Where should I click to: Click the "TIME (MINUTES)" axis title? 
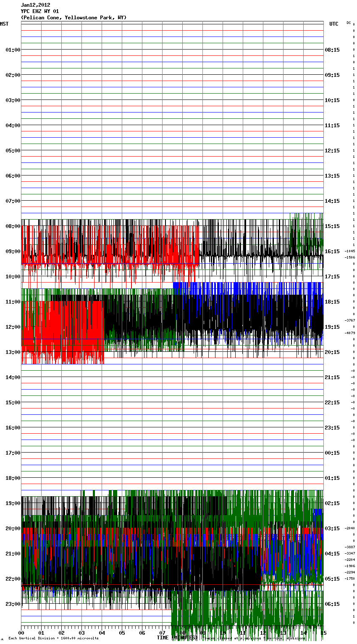tap(177, 638)
